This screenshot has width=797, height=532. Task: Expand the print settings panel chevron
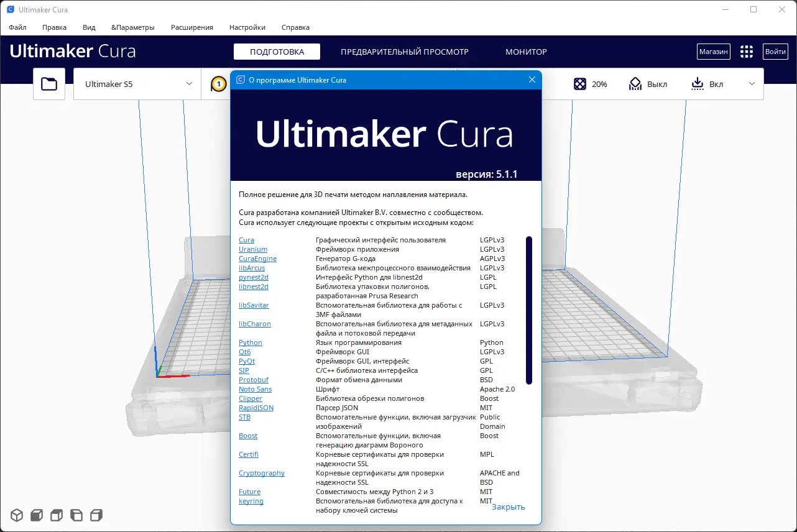pyautogui.click(x=752, y=84)
